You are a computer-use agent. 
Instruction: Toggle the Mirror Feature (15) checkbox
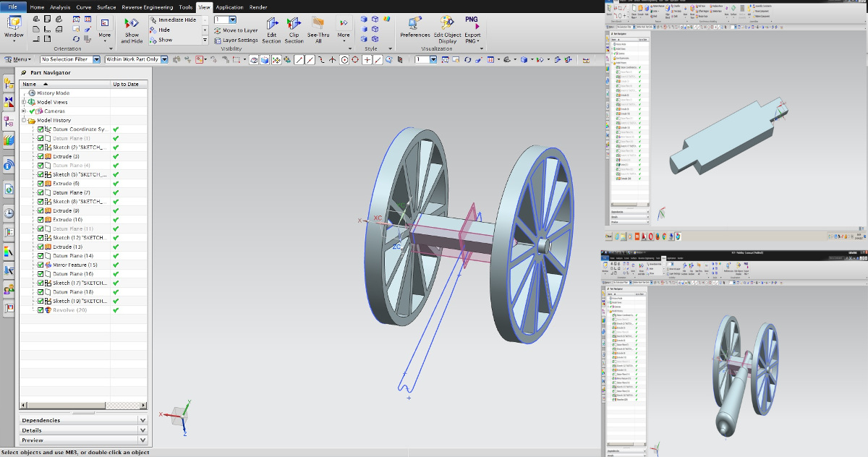pos(41,265)
